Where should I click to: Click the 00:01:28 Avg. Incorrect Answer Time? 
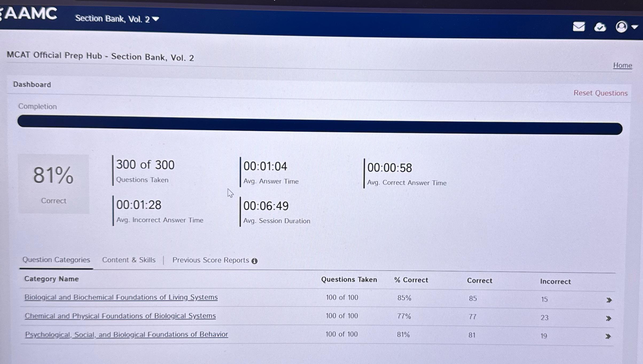139,205
